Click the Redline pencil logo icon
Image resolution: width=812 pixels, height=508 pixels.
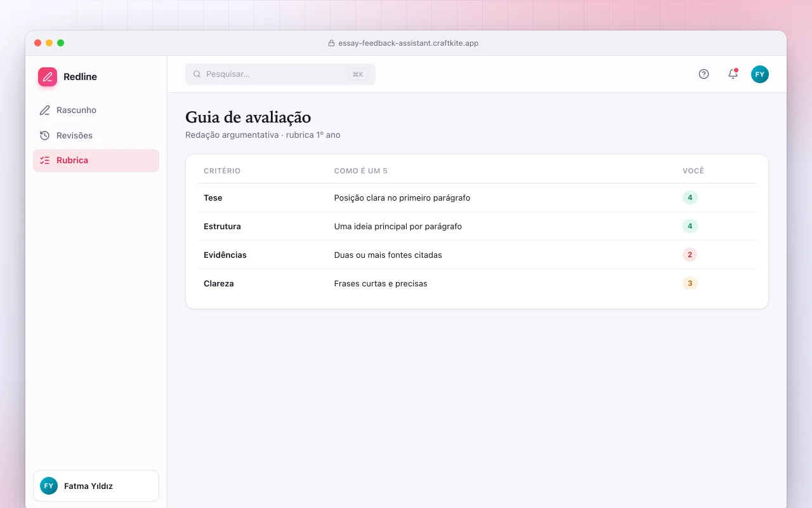coord(48,77)
